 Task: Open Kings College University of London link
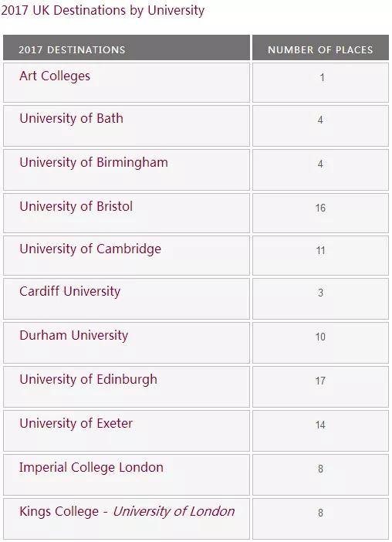coord(127,512)
